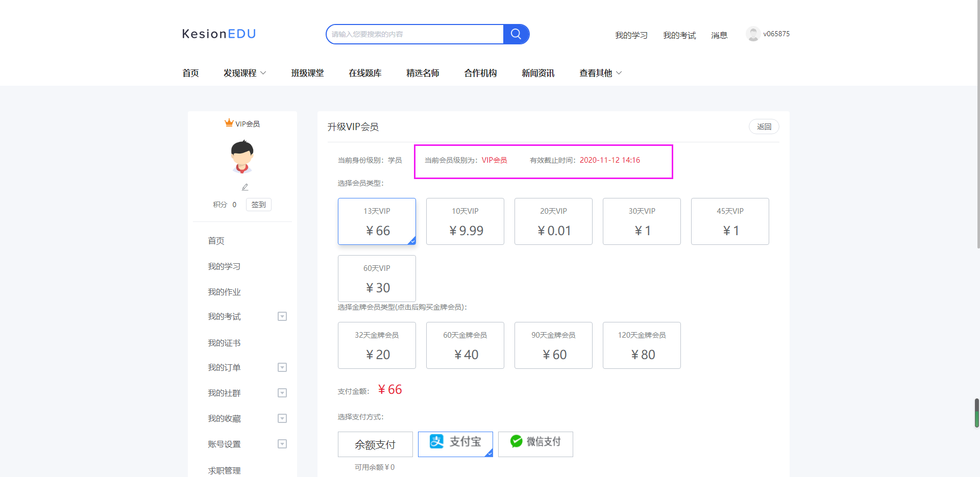Expand the 我的考试 sidebar section
This screenshot has height=477, width=980.
282,316
